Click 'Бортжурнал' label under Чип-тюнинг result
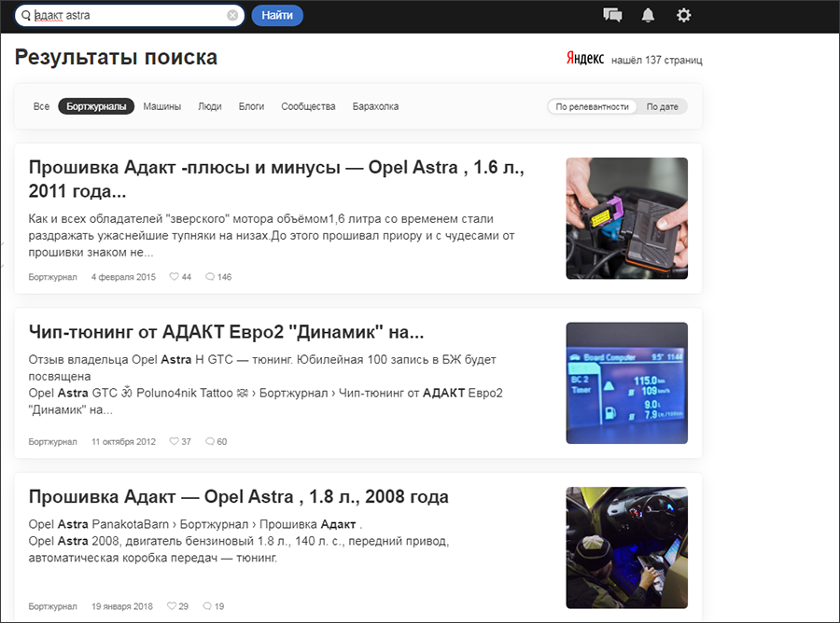 pyautogui.click(x=52, y=441)
